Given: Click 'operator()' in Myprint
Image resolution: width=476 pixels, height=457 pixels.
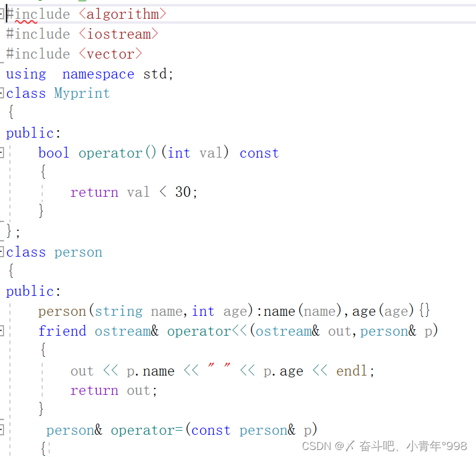Looking at the screenshot, I should [117, 153].
